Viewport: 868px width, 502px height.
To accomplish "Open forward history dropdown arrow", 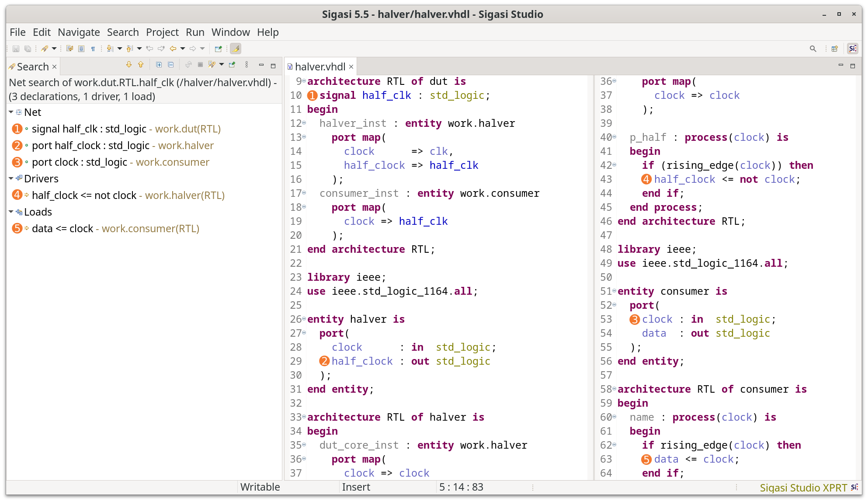I will pos(202,49).
